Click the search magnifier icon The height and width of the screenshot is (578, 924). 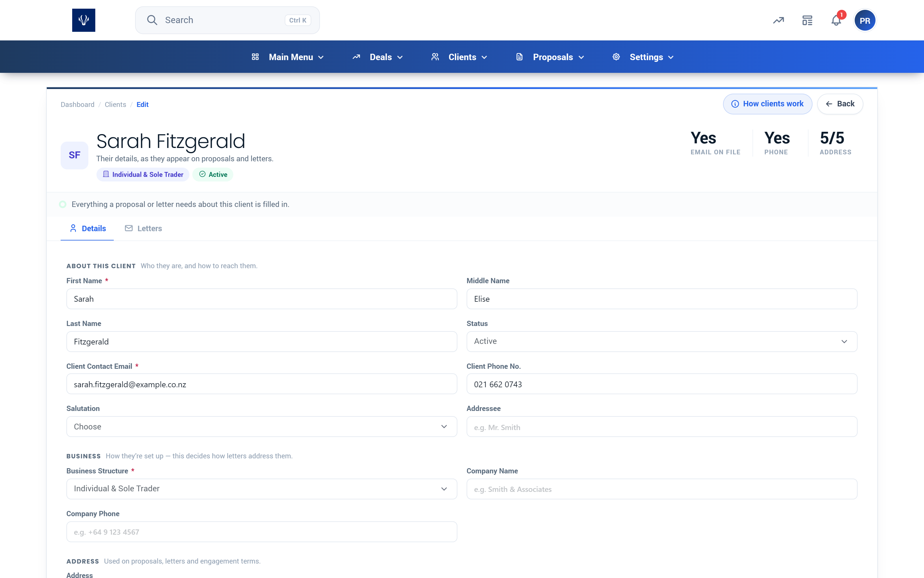click(152, 20)
